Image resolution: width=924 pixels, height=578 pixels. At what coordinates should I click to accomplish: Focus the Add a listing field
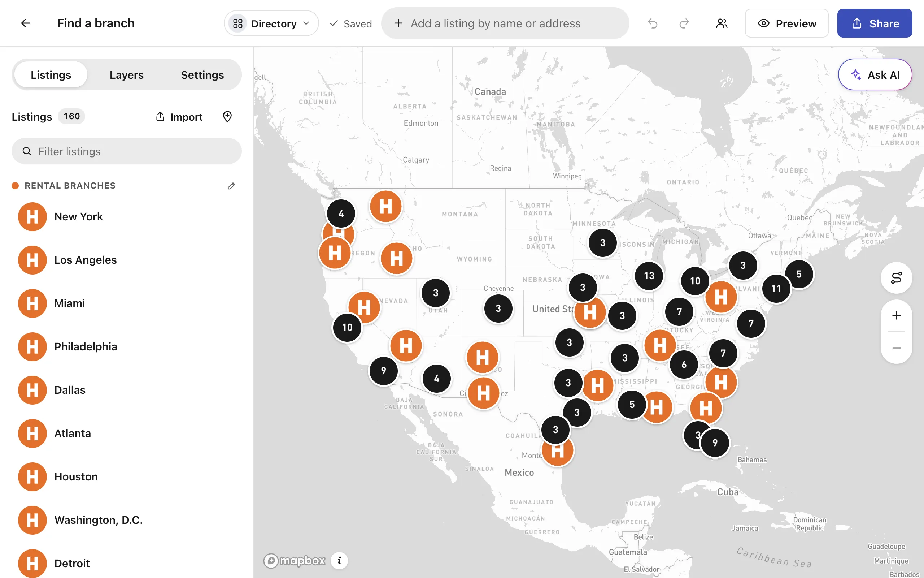click(505, 23)
